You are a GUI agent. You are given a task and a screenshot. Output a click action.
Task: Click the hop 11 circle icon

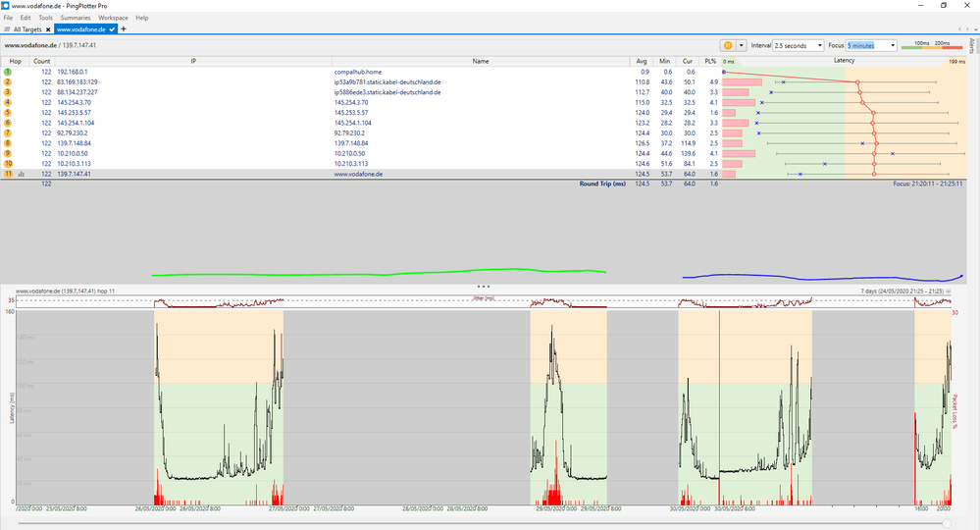tap(8, 174)
